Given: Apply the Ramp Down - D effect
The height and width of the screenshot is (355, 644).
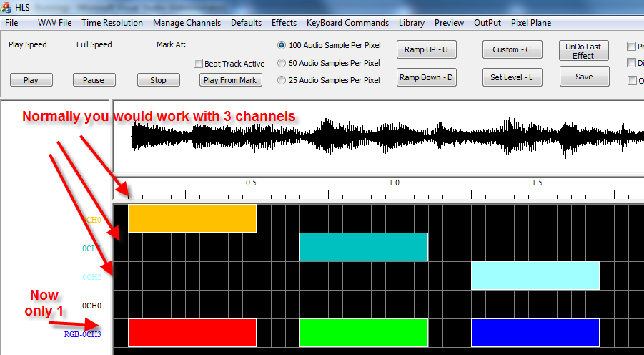Looking at the screenshot, I should coord(426,77).
